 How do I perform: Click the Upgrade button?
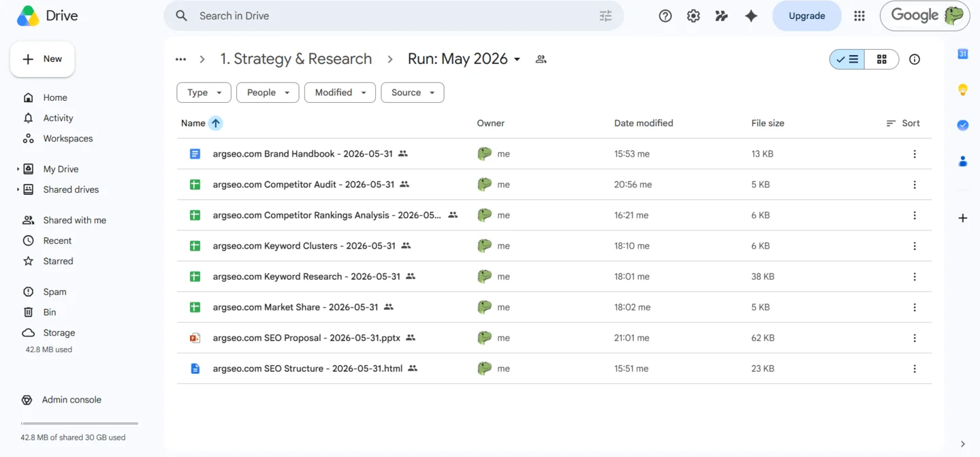(x=807, y=16)
